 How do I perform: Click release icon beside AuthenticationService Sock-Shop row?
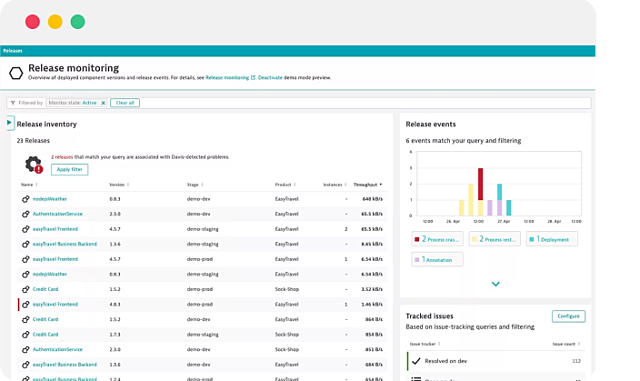point(25,350)
